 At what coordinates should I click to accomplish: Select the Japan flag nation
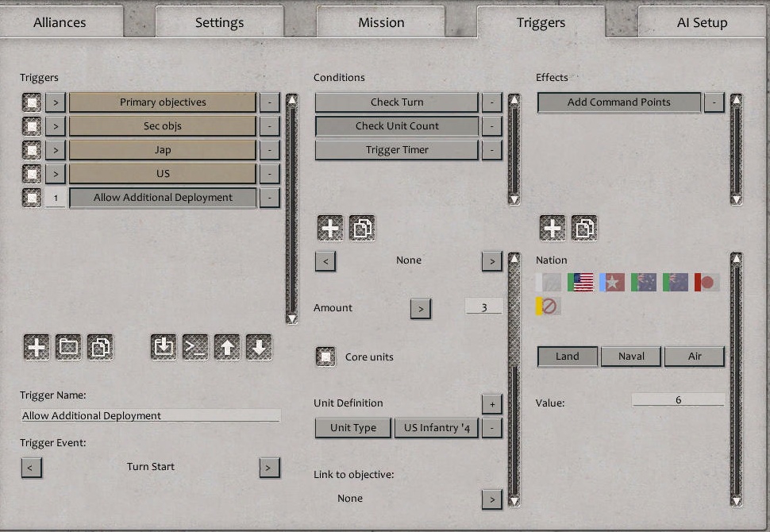pyautogui.click(x=707, y=283)
